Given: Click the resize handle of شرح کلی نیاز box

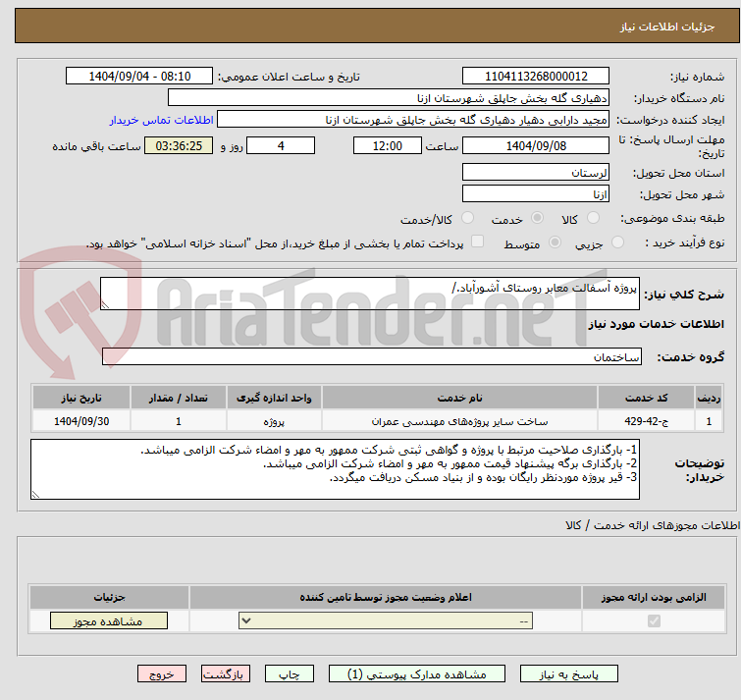Looking at the screenshot, I should pos(105,305).
